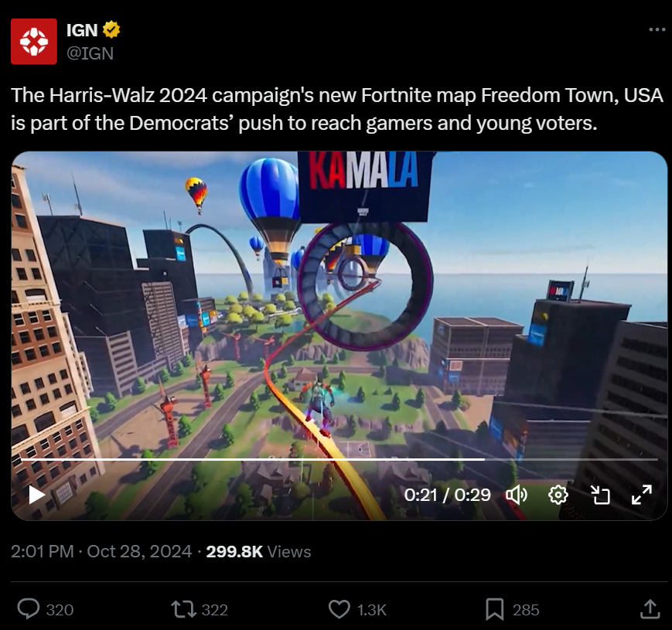Image resolution: width=672 pixels, height=630 pixels.
Task: Seek on the video progress bar
Action: click(339, 459)
